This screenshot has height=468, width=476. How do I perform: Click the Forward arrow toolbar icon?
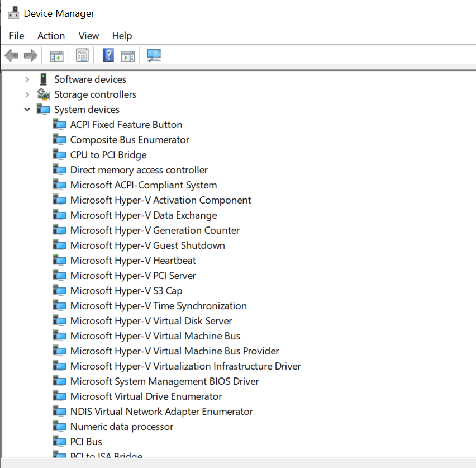(x=30, y=55)
